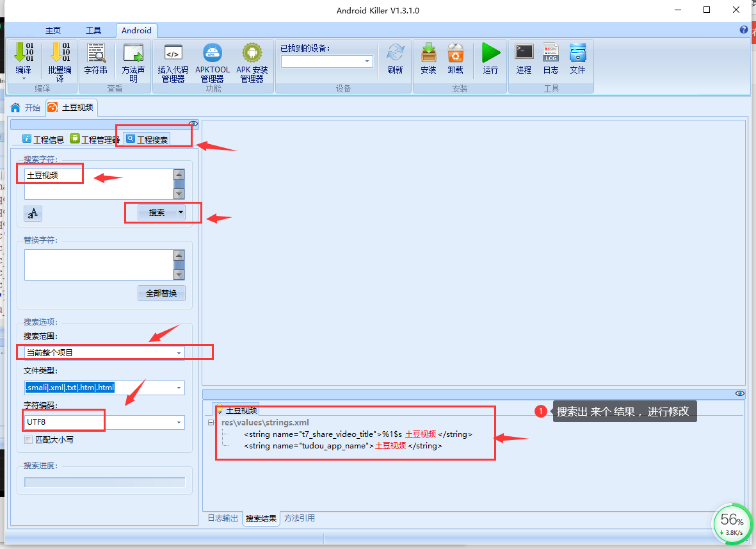This screenshot has width=756, height=549.
Task: Collapse the res\values\strings.xml tree node
Action: coord(211,423)
